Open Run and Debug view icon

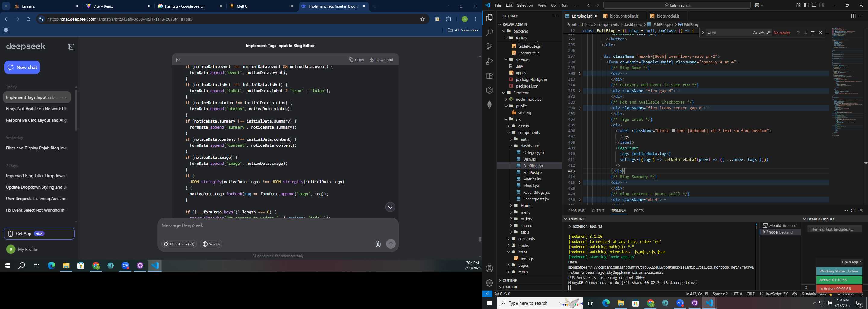click(x=489, y=61)
